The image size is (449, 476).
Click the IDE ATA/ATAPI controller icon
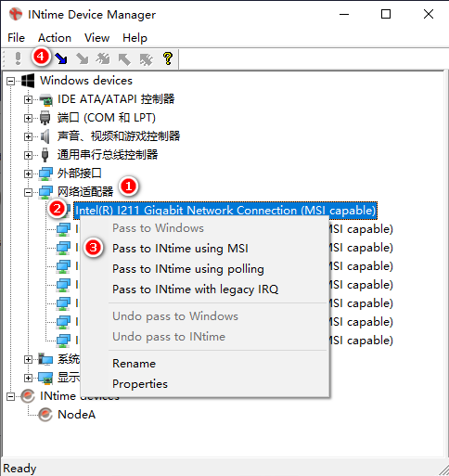click(x=45, y=99)
